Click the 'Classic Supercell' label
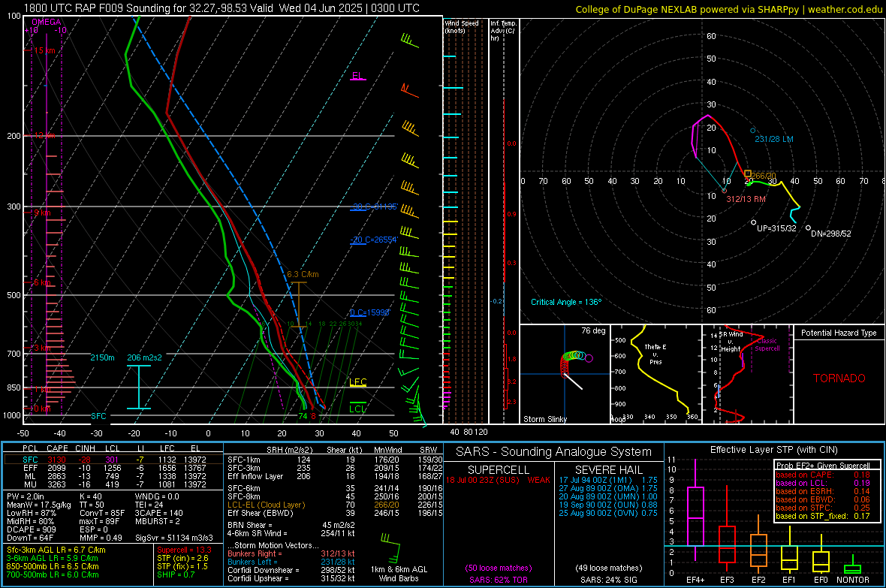 tap(767, 345)
